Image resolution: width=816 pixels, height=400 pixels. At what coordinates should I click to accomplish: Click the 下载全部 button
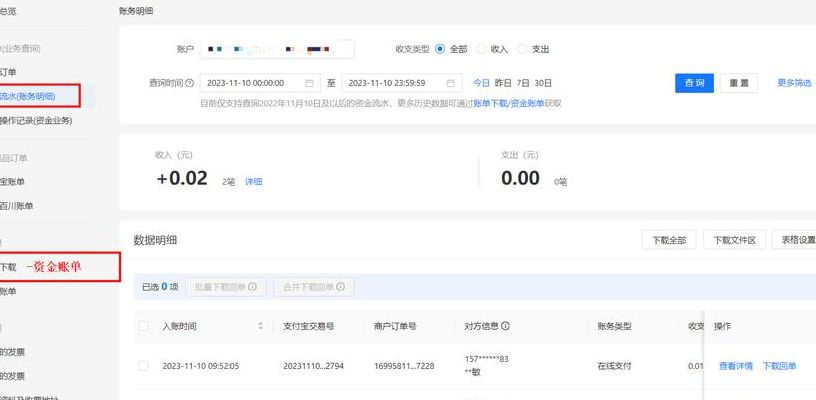[669, 240]
